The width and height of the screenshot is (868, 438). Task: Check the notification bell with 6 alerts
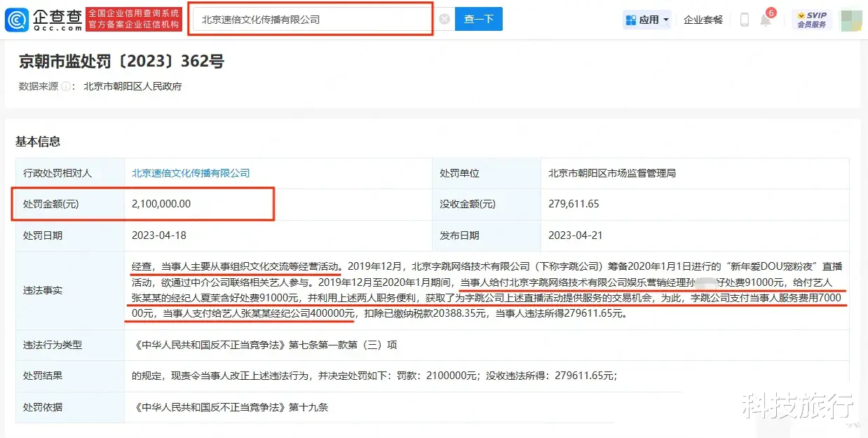(766, 20)
